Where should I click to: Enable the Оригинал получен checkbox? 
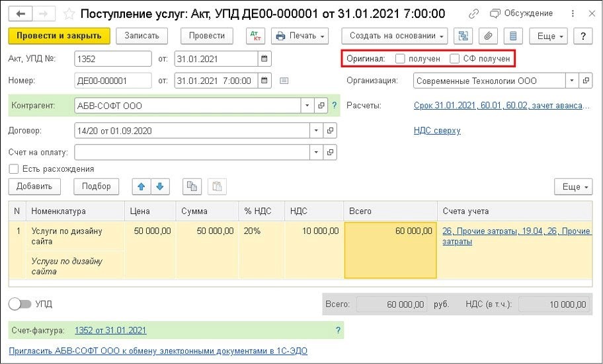[x=400, y=59]
